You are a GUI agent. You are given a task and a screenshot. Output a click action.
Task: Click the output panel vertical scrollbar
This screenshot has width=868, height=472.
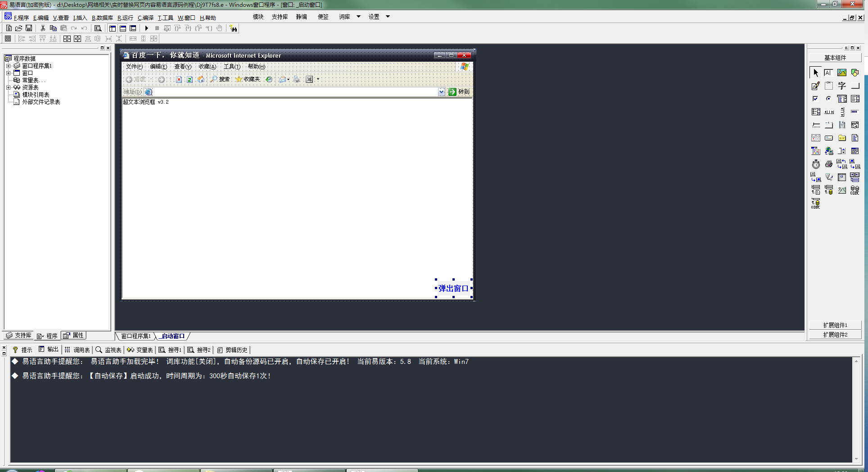tap(856, 410)
